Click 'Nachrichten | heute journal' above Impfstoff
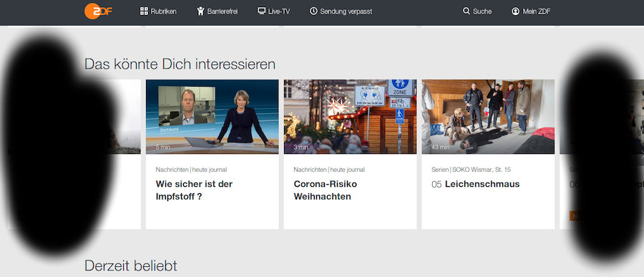The height and width of the screenshot is (277, 644). click(191, 170)
